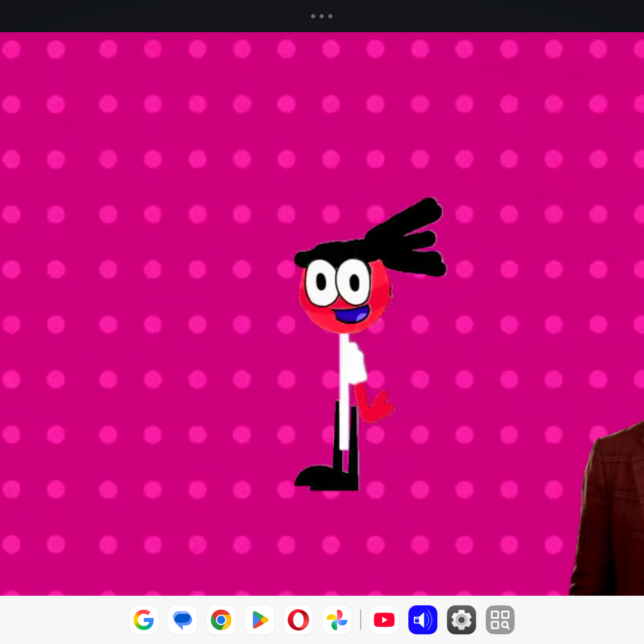Image resolution: width=644 pixels, height=644 pixels.
Task: Open the Google app from the taskbar
Action: click(x=144, y=620)
